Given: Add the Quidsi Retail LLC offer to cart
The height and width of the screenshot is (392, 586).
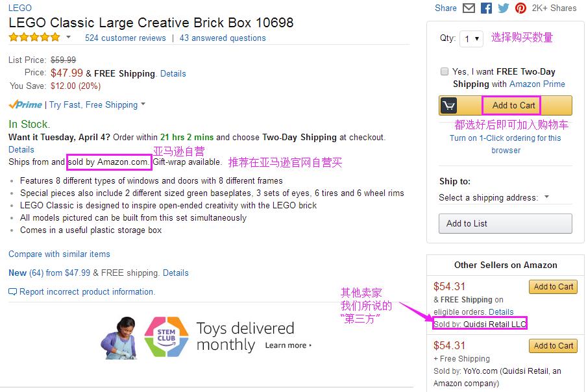Looking at the screenshot, I should (554, 287).
